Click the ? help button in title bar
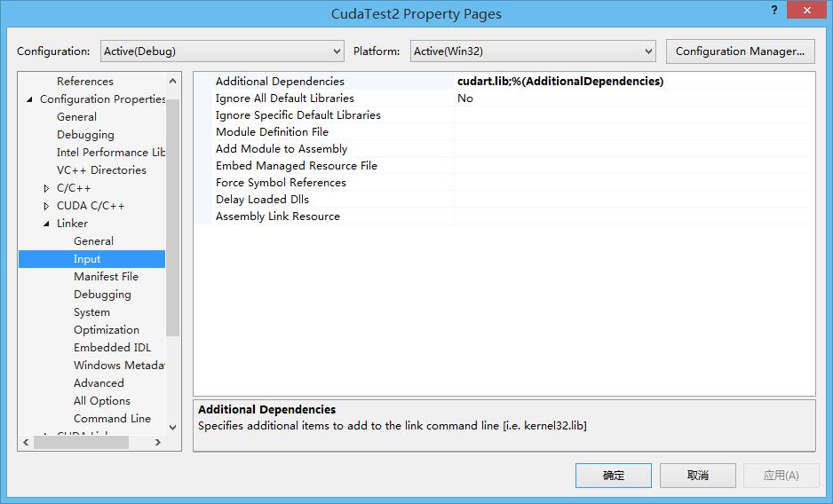 pyautogui.click(x=774, y=10)
